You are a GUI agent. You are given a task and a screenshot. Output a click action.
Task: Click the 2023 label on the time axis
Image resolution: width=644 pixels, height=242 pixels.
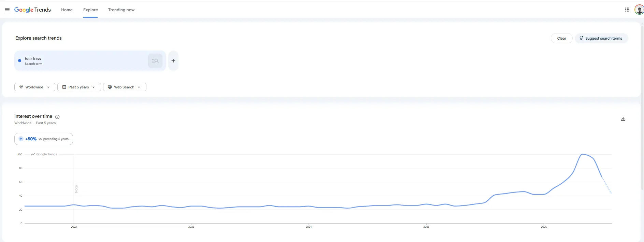191,227
